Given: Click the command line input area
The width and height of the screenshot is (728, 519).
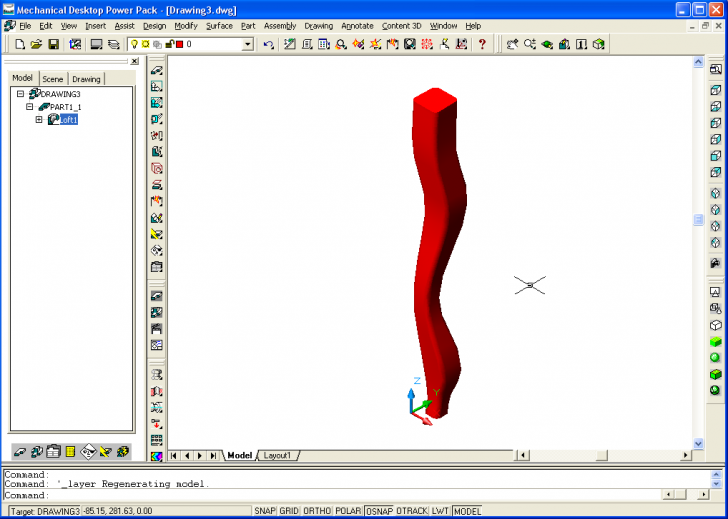Looking at the screenshot, I should point(332,495).
